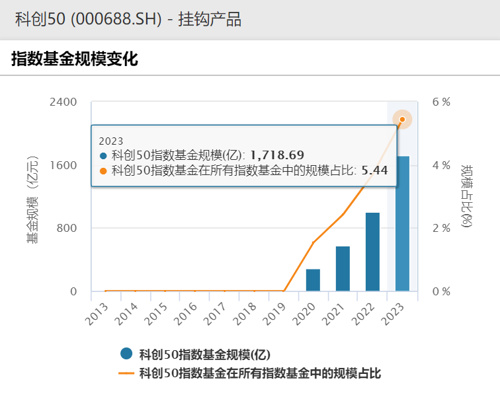Select the 2021 blue bar
The image size is (500, 401).
343,269
